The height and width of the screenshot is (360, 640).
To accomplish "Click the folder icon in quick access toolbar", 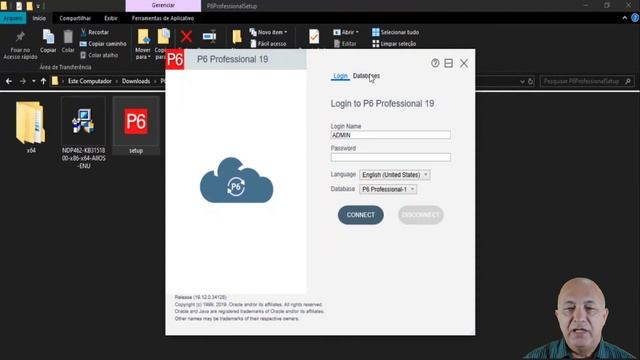I will pyautogui.click(x=29, y=6).
